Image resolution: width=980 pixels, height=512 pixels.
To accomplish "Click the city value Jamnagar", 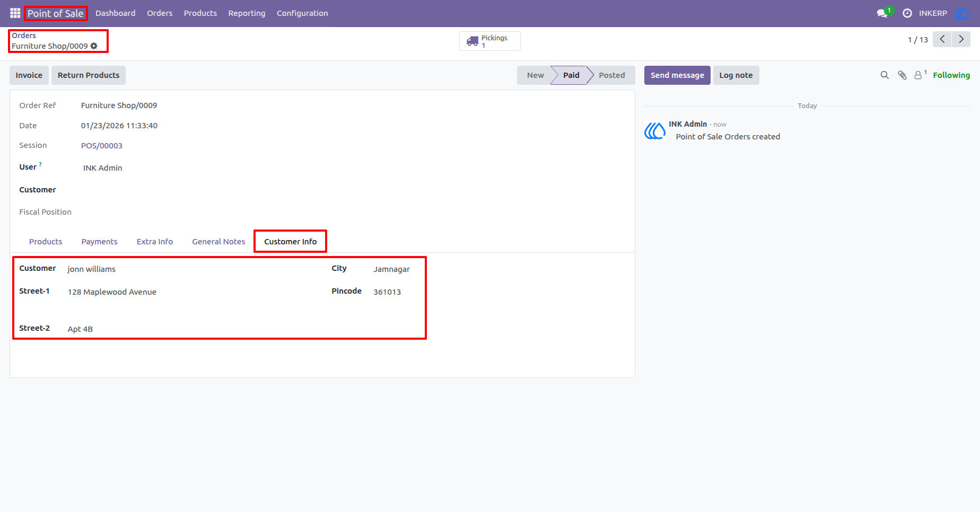I will click(x=391, y=269).
